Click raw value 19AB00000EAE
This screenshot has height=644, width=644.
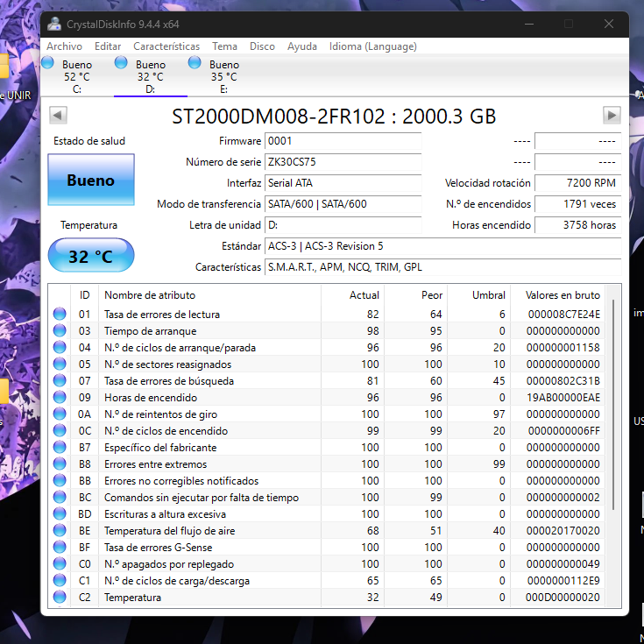pyautogui.click(x=563, y=398)
